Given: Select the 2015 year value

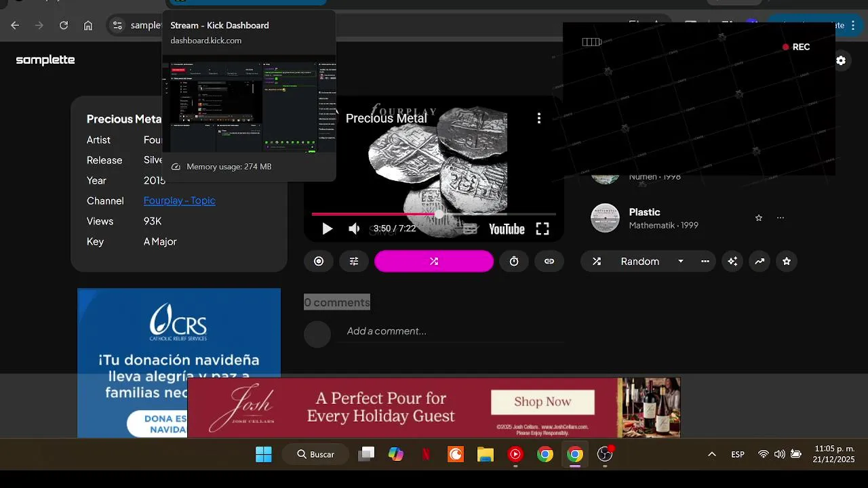Looking at the screenshot, I should click(x=155, y=180).
